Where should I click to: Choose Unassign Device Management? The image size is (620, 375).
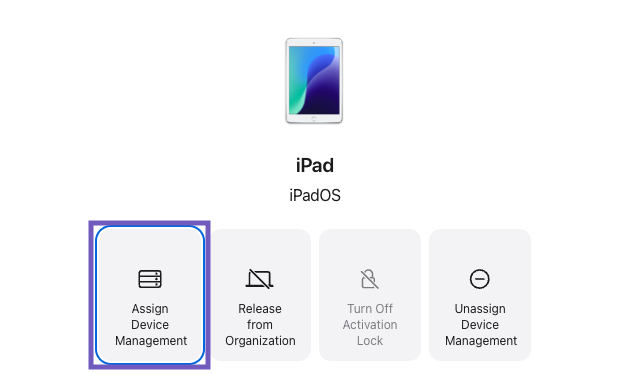(x=480, y=295)
